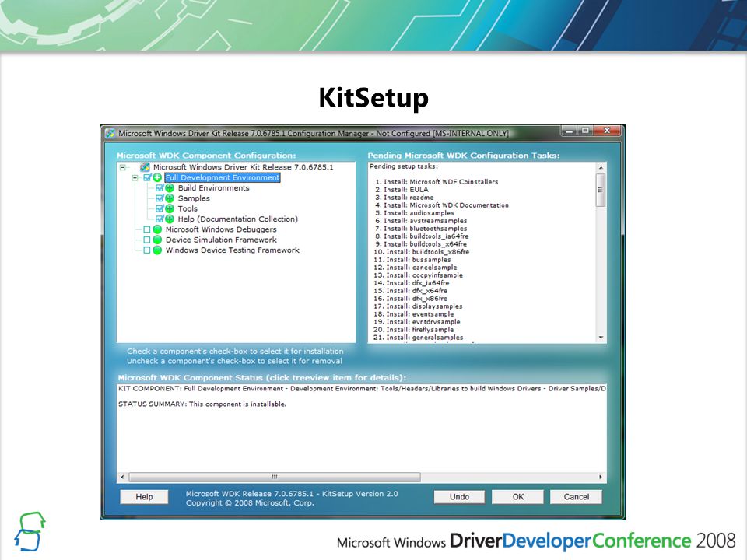Select Help (Documentation Collection) tree item
The height and width of the screenshot is (560, 747).
pos(238,219)
